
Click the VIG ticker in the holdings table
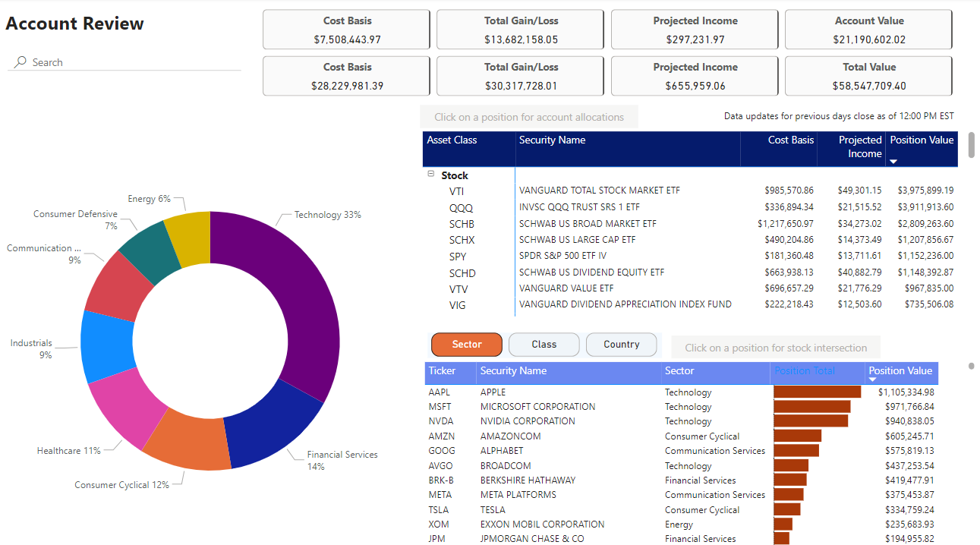click(457, 305)
